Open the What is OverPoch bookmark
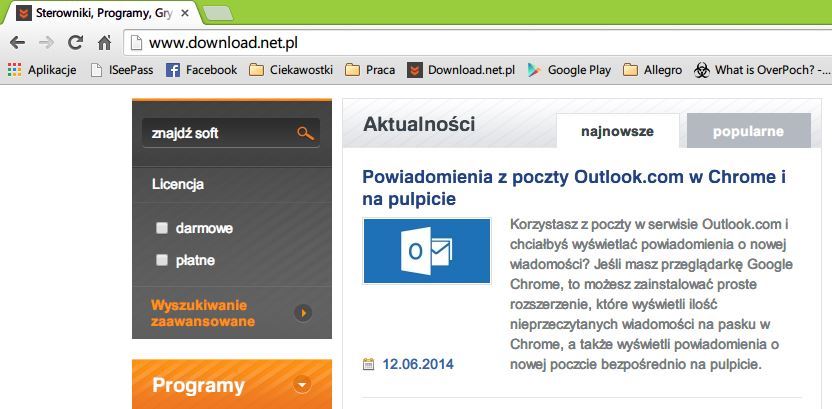This screenshot has width=832, height=409. [x=762, y=70]
